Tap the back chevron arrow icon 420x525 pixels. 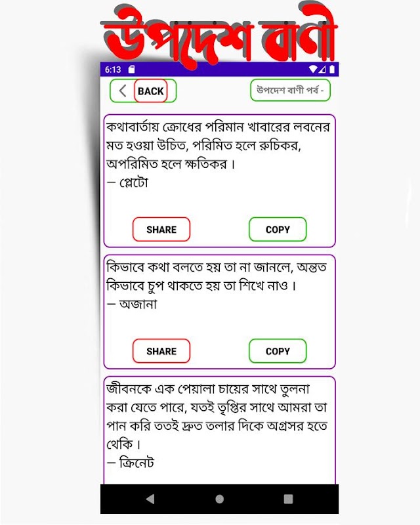pyautogui.click(x=123, y=91)
